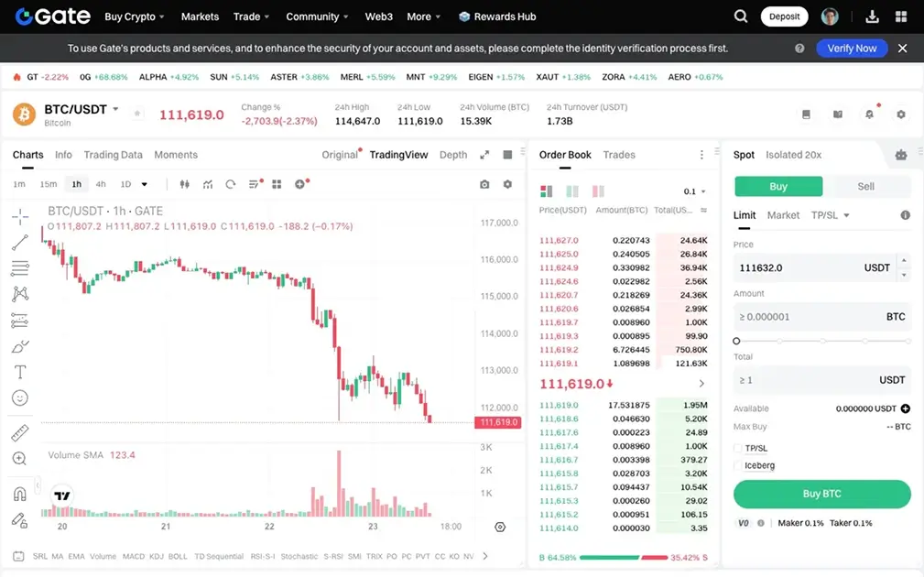Open the 0.1 price grouping dropdown

click(x=694, y=191)
